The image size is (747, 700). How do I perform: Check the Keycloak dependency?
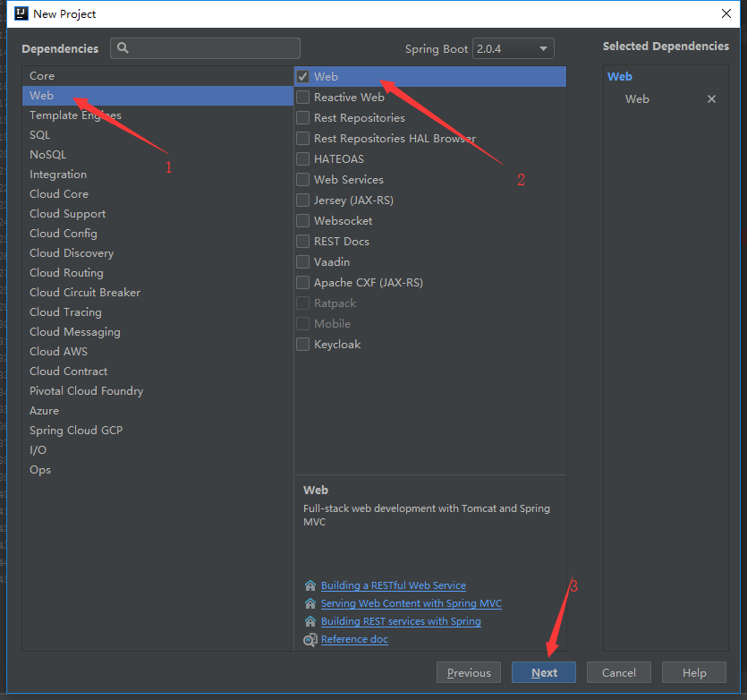(303, 345)
